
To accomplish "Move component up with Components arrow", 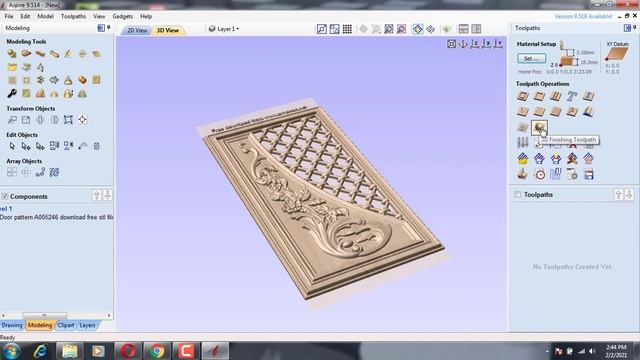I will pos(97,195).
